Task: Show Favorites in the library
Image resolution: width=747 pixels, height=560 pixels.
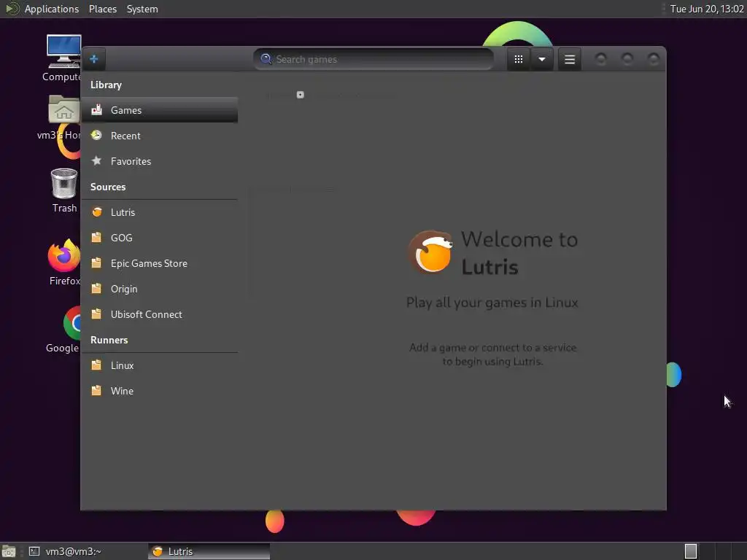Action: [160, 161]
